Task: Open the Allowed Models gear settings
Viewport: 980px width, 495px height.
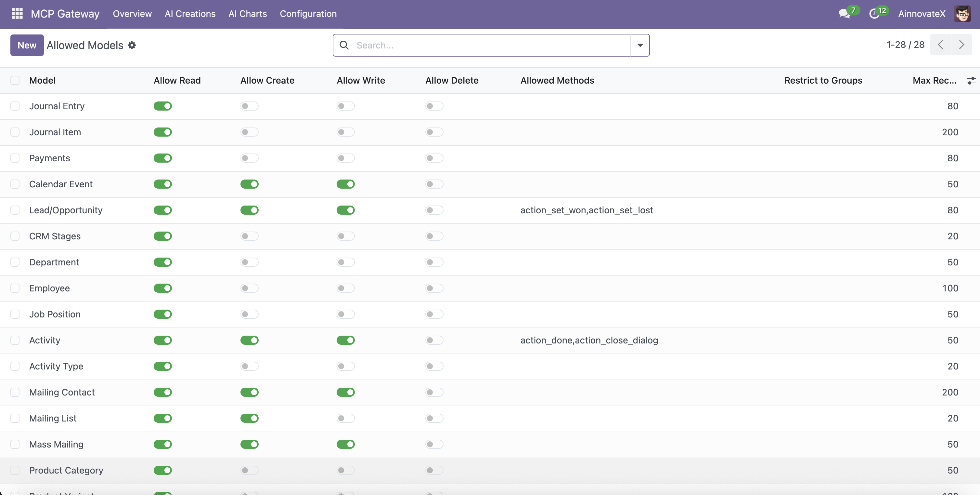Action: click(x=132, y=45)
